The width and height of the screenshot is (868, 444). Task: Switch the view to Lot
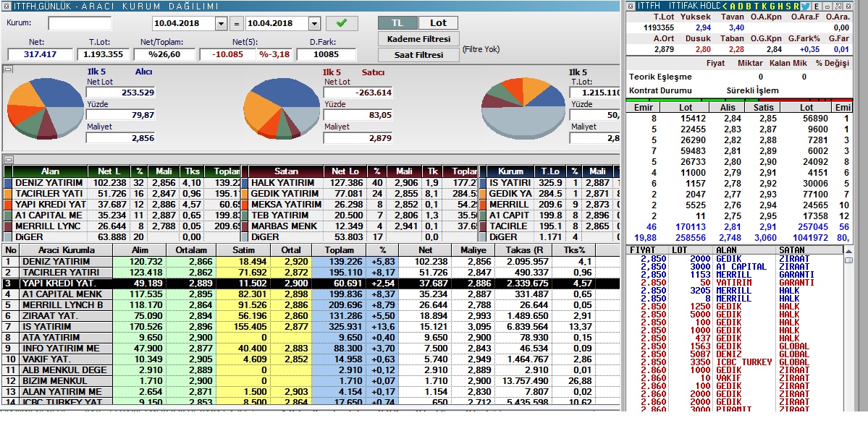click(438, 22)
